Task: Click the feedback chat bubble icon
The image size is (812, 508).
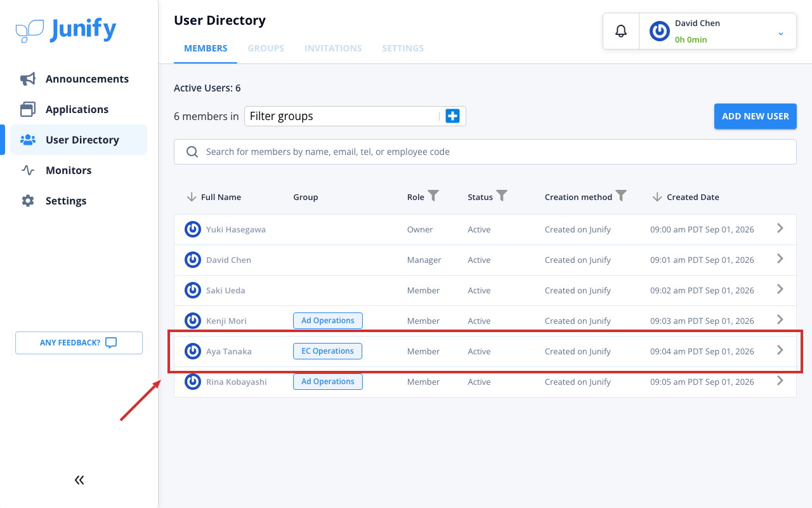Action: (x=111, y=343)
